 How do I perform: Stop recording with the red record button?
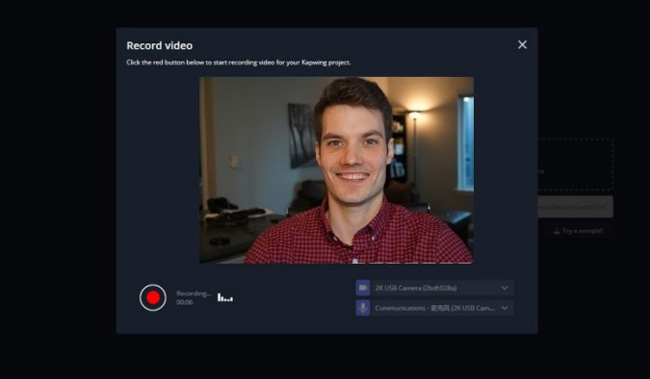tap(153, 297)
